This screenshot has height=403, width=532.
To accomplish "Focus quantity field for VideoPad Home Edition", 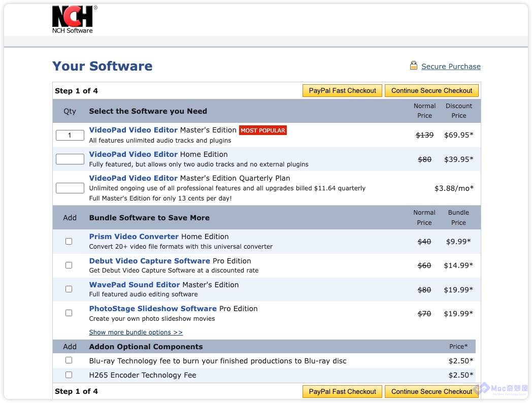I will [x=70, y=159].
